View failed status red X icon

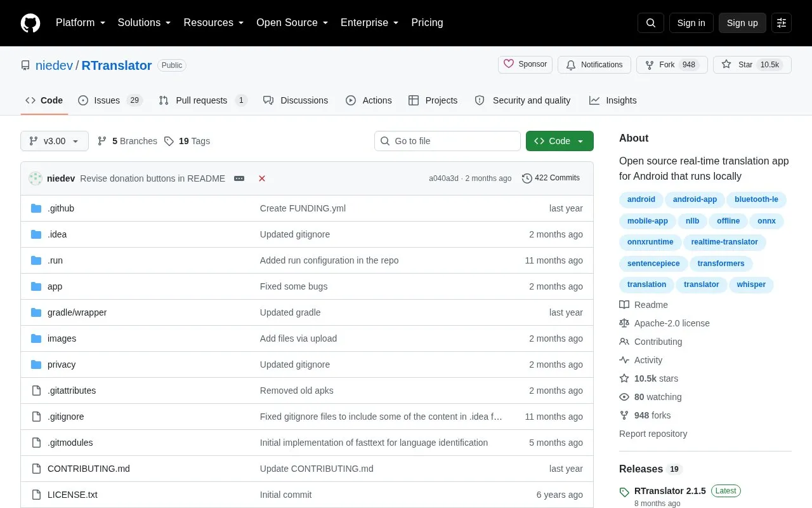262,178
